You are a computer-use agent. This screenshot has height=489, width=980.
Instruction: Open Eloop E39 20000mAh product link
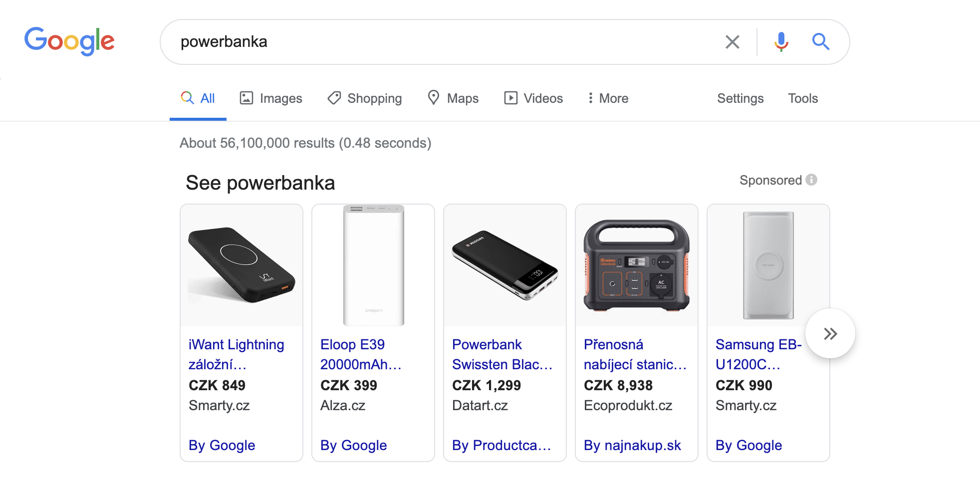click(x=361, y=354)
